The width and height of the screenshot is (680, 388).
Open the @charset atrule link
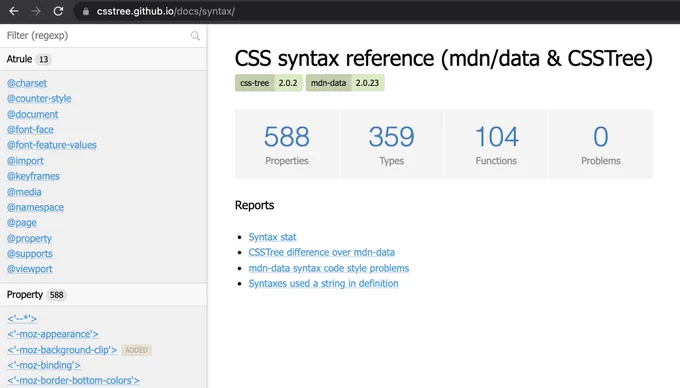click(27, 83)
